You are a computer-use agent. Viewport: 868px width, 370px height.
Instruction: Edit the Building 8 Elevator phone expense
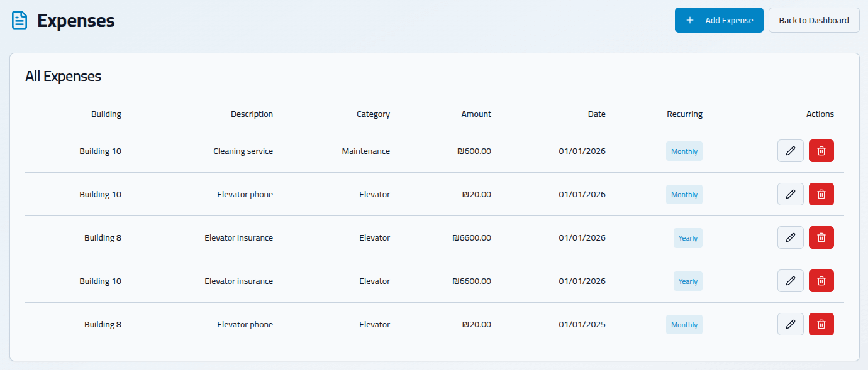(790, 324)
